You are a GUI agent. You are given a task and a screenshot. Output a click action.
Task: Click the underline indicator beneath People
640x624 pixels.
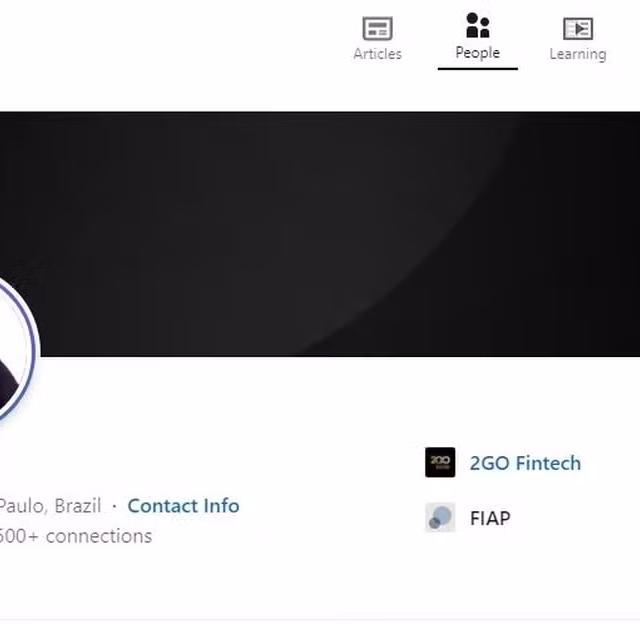[478, 69]
